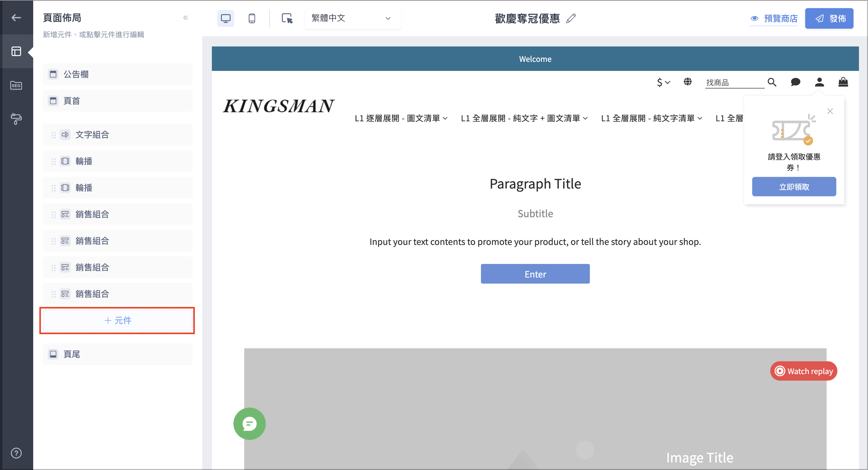The width and height of the screenshot is (868, 470).
Task: Click the + 元件 add component button
Action: [x=118, y=320]
